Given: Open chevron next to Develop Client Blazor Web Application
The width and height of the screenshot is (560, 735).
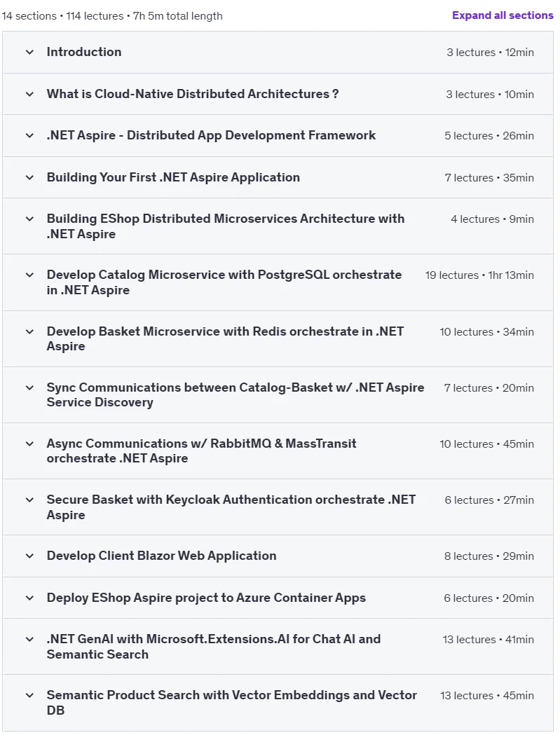Looking at the screenshot, I should click(x=29, y=556).
